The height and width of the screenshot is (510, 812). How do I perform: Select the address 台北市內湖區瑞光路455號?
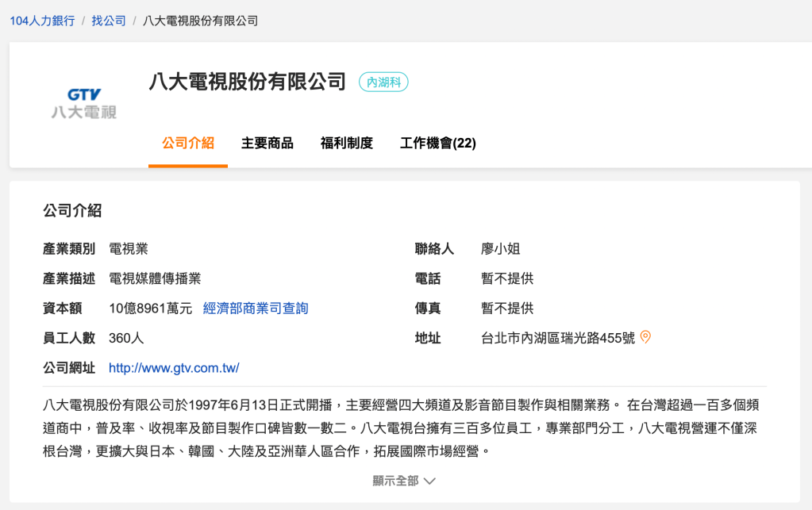pyautogui.click(x=558, y=338)
